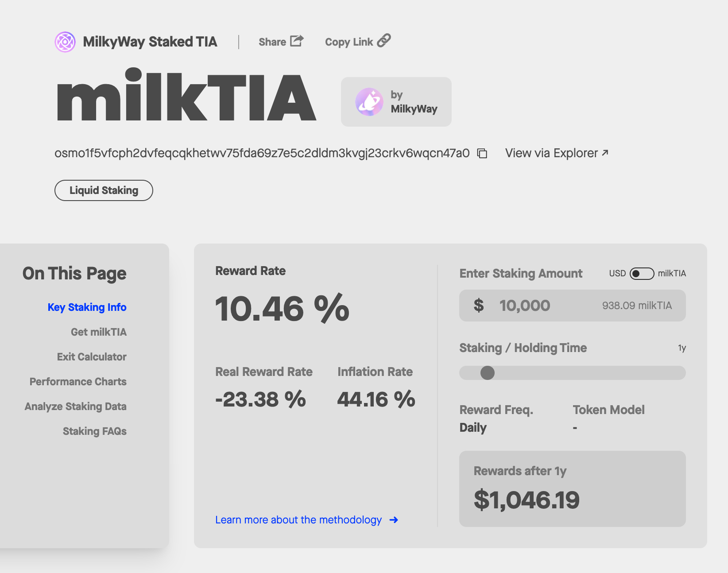
Task: Open the by MilkyWay provider card
Action: [396, 102]
